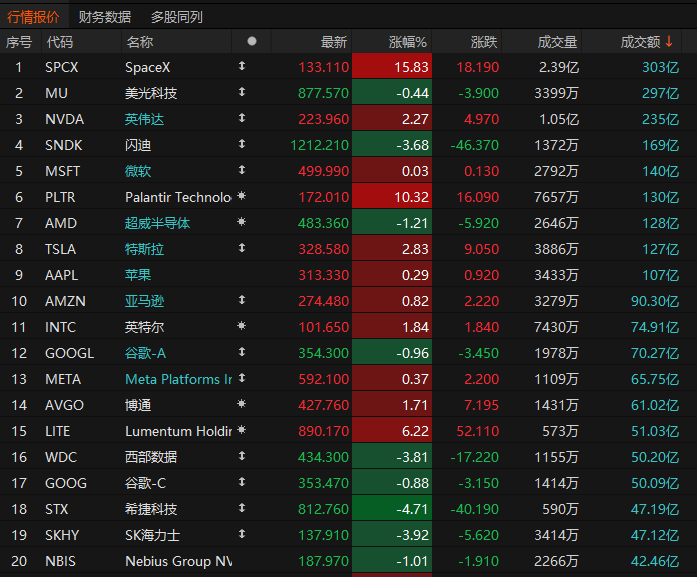Sort by 名称 column header
This screenshot has width=697, height=577.
click(x=140, y=42)
